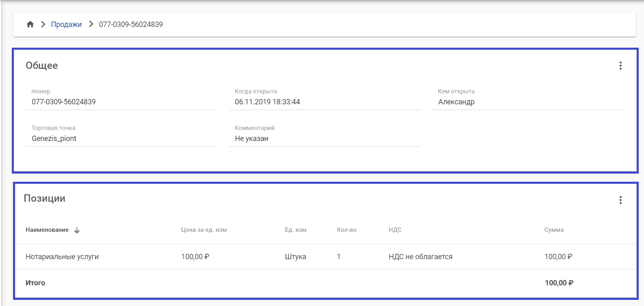Click the НДС column header
The width and height of the screenshot is (644, 306).
[x=395, y=230]
